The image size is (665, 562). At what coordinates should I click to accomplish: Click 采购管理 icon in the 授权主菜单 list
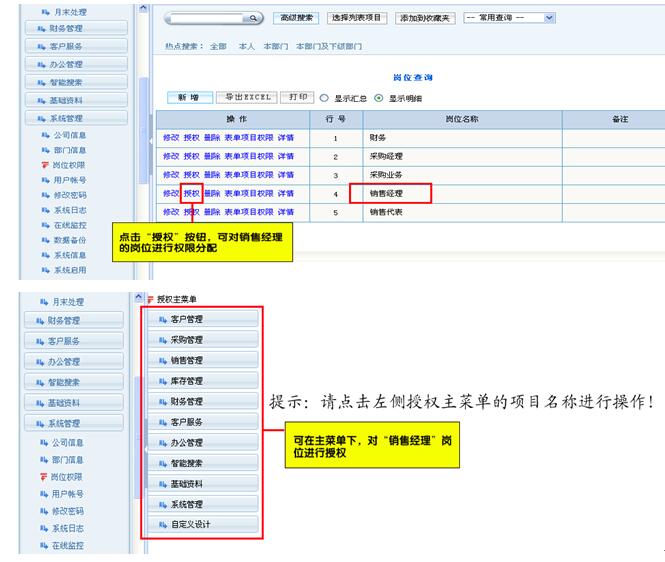click(162, 340)
